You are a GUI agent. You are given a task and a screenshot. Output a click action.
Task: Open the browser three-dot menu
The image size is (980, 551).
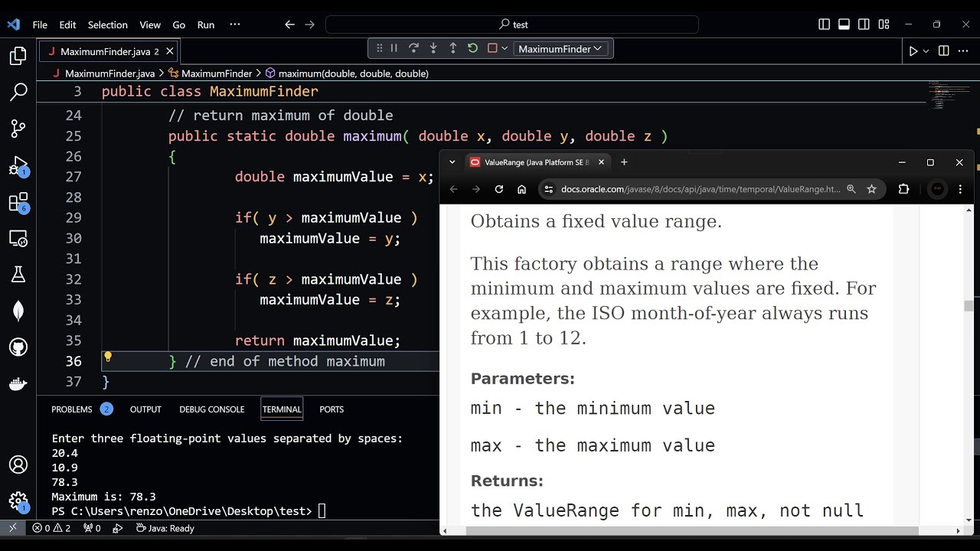[960, 189]
